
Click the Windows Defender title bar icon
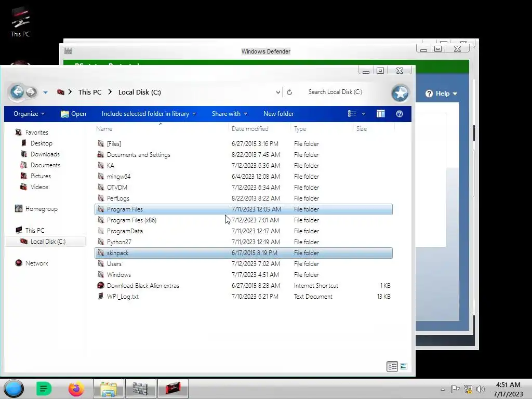[x=68, y=51]
